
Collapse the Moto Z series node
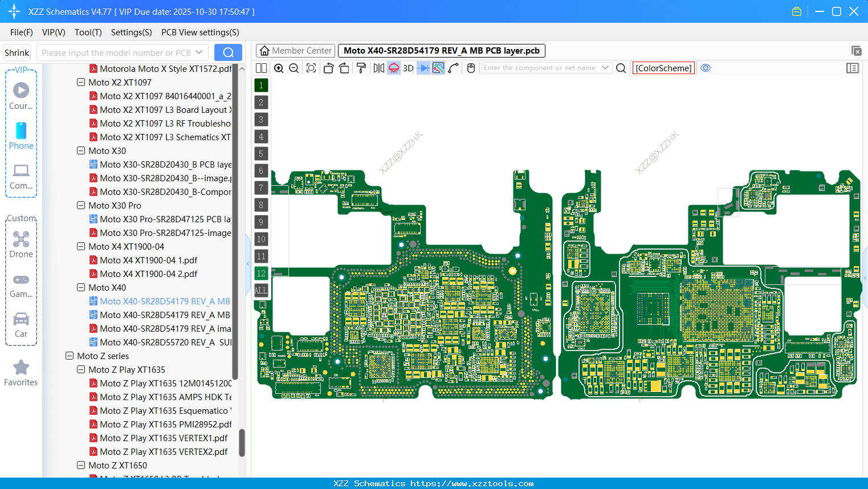(x=69, y=356)
